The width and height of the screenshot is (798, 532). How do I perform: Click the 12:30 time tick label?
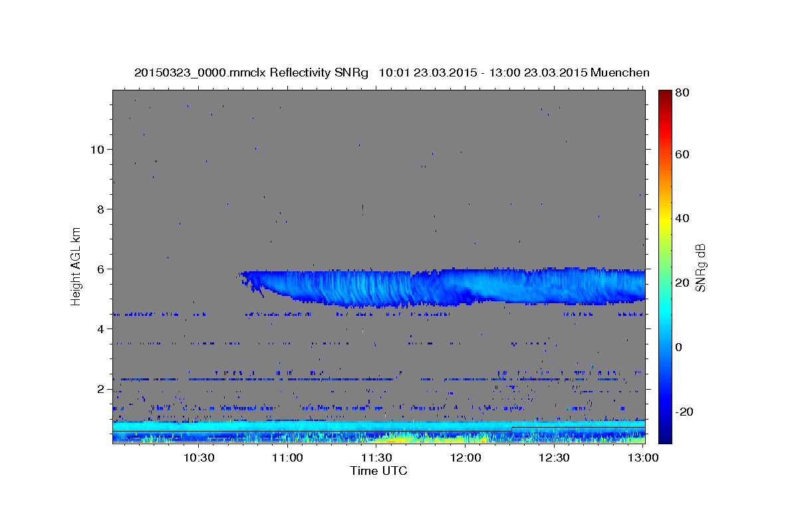coord(554,458)
